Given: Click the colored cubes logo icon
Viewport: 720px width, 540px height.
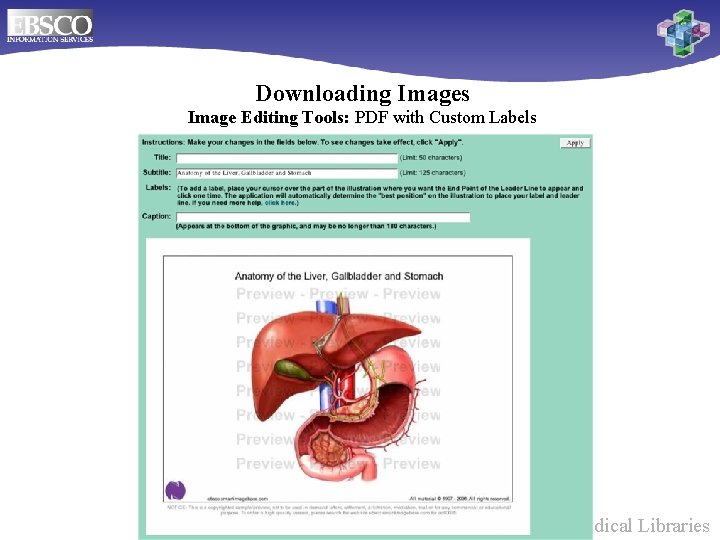Looking at the screenshot, I should [x=683, y=33].
